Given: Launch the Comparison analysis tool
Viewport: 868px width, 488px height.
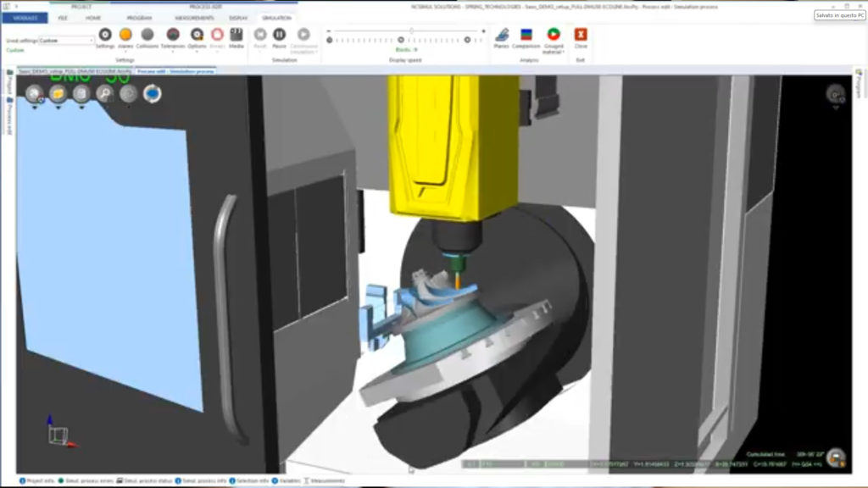Looking at the screenshot, I should point(526,36).
